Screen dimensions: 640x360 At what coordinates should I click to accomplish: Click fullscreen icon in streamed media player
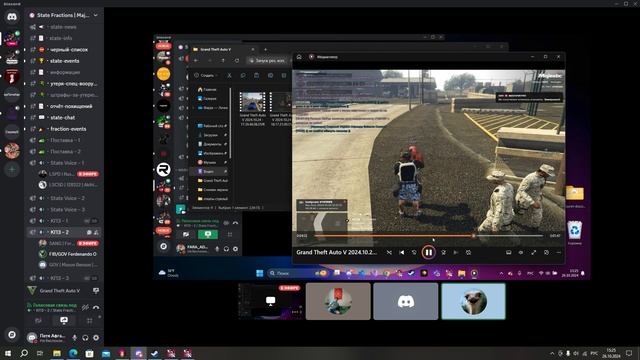point(533,253)
